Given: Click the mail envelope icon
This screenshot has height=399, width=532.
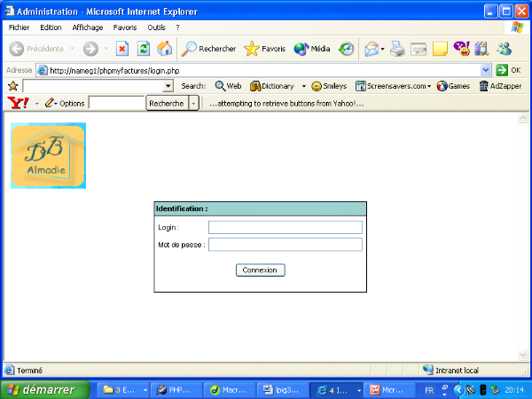Looking at the screenshot, I should click(372, 49).
